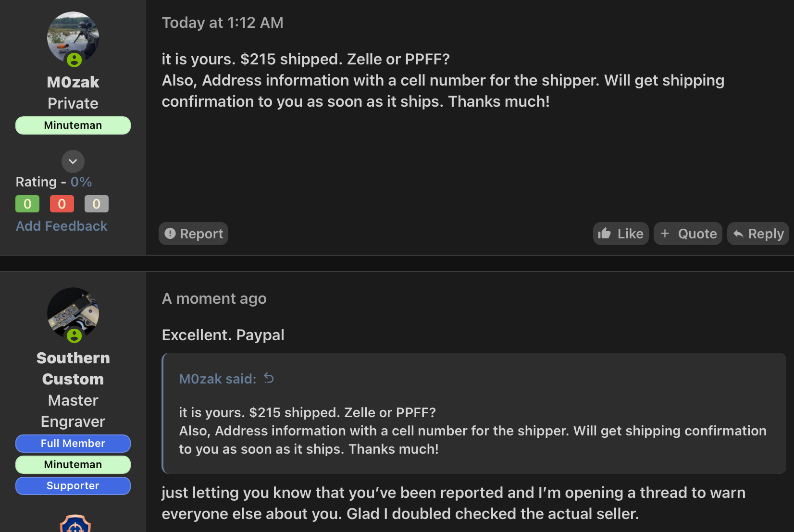794x532 pixels.
Task: Jump to quoted post via arrow icon
Action: (x=269, y=379)
